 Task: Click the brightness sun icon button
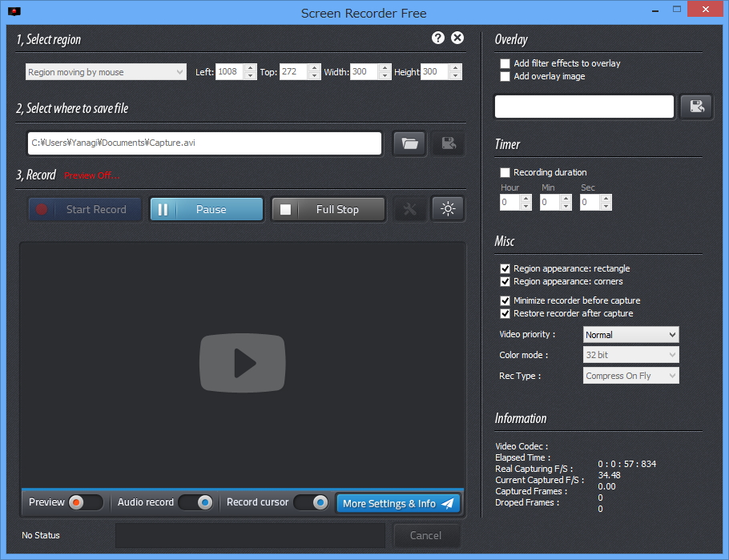pos(448,209)
